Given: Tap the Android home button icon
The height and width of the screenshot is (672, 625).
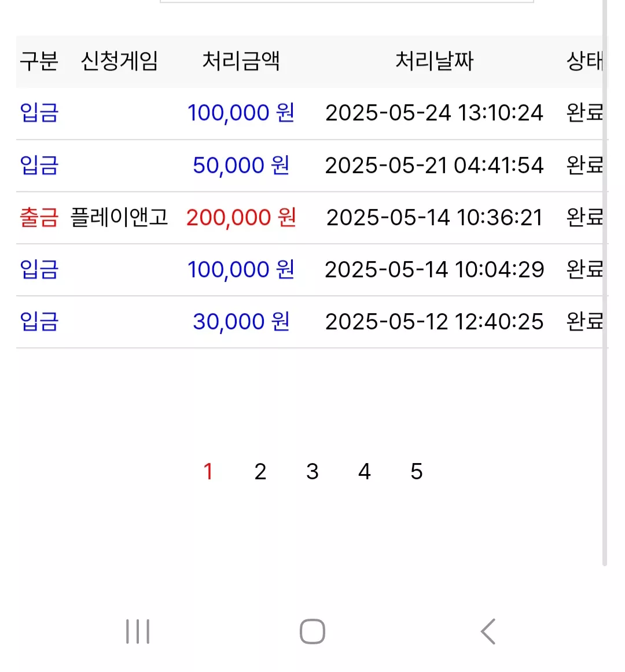Looking at the screenshot, I should tap(312, 631).
